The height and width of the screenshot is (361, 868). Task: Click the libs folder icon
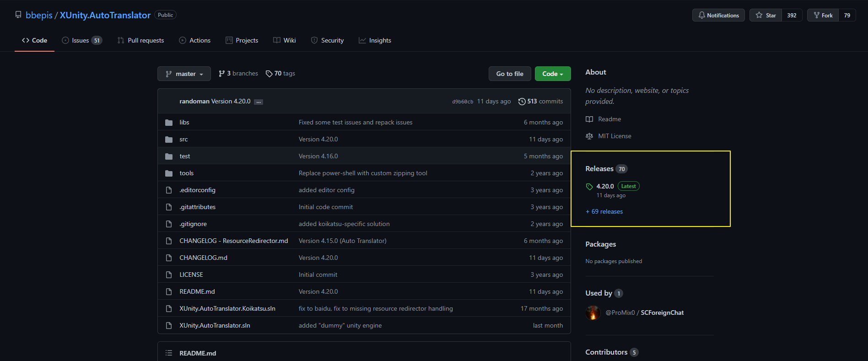click(169, 123)
